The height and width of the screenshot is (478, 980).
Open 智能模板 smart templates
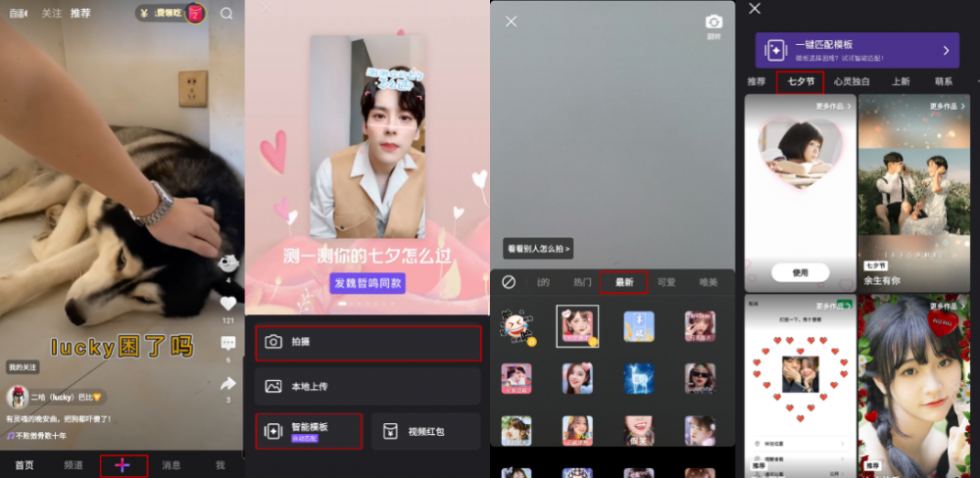point(309,431)
